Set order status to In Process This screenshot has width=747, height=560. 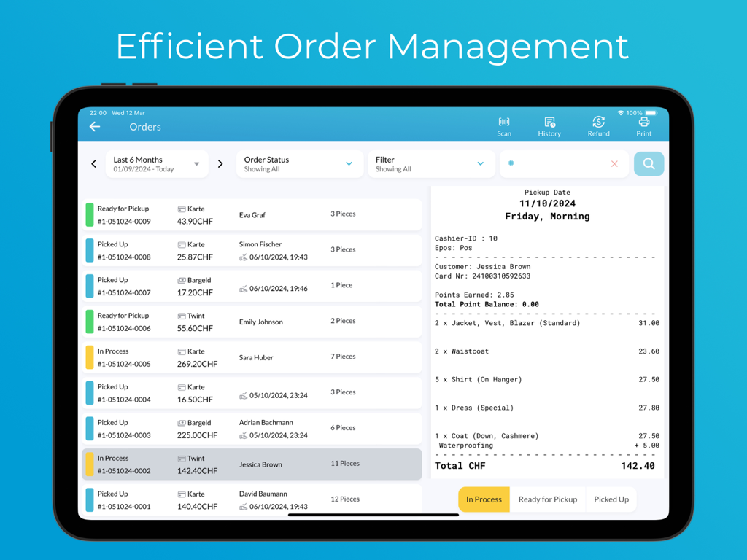pyautogui.click(x=484, y=499)
